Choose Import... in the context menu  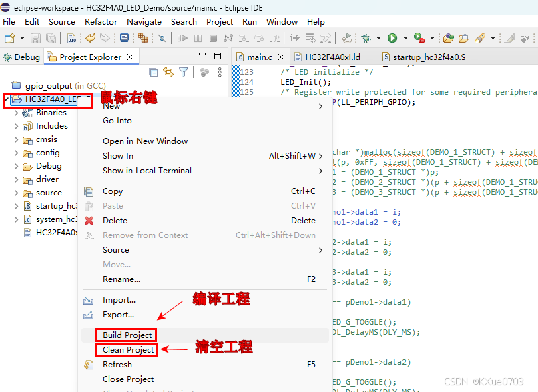205,300
